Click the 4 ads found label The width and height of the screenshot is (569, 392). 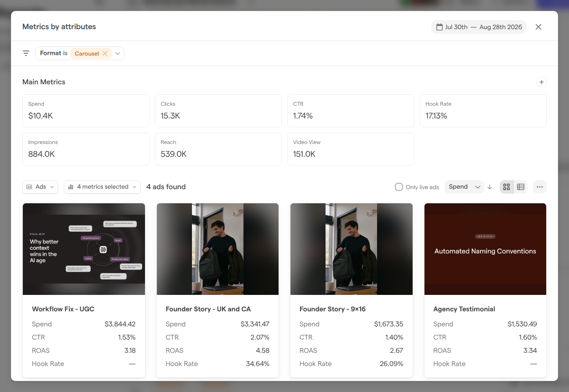166,187
